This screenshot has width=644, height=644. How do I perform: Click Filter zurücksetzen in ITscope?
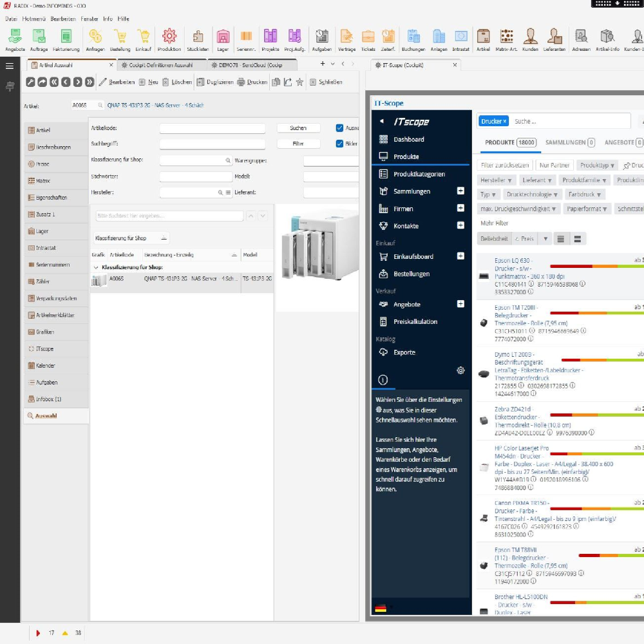505,165
